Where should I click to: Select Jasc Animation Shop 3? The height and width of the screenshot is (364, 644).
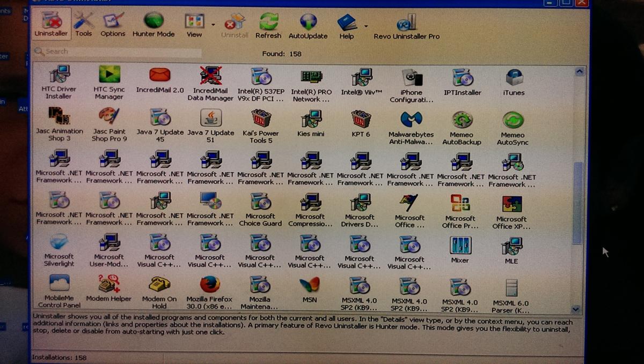click(x=59, y=124)
